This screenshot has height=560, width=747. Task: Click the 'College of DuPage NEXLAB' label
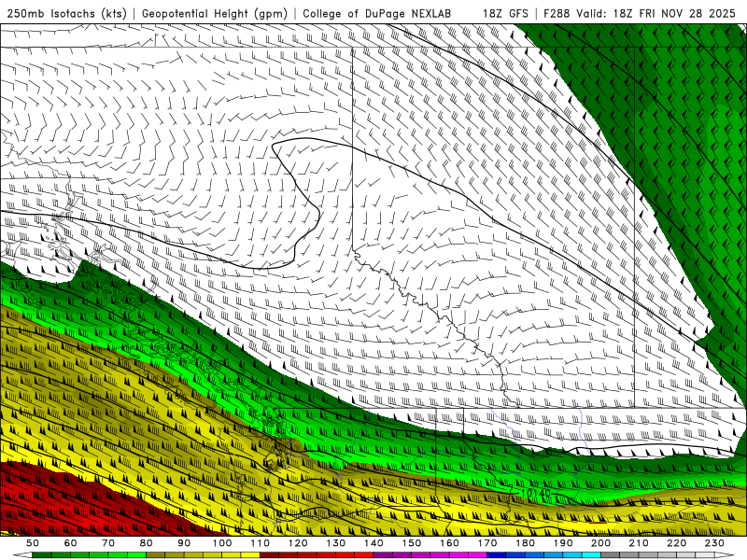(x=377, y=14)
